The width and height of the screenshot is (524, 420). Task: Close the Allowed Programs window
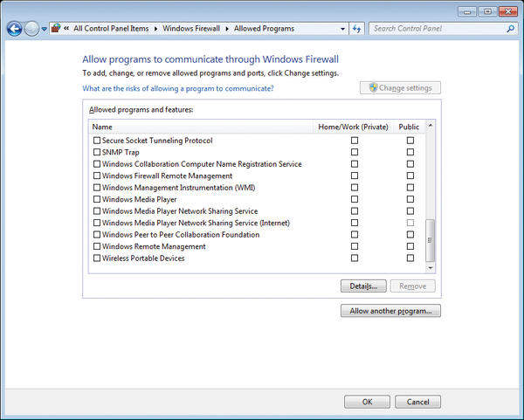[x=508, y=11]
